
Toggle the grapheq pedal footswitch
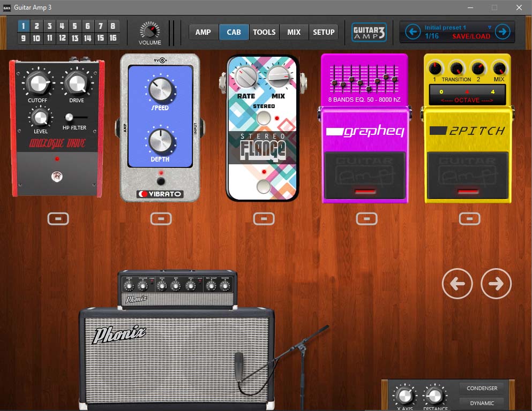[x=365, y=176]
